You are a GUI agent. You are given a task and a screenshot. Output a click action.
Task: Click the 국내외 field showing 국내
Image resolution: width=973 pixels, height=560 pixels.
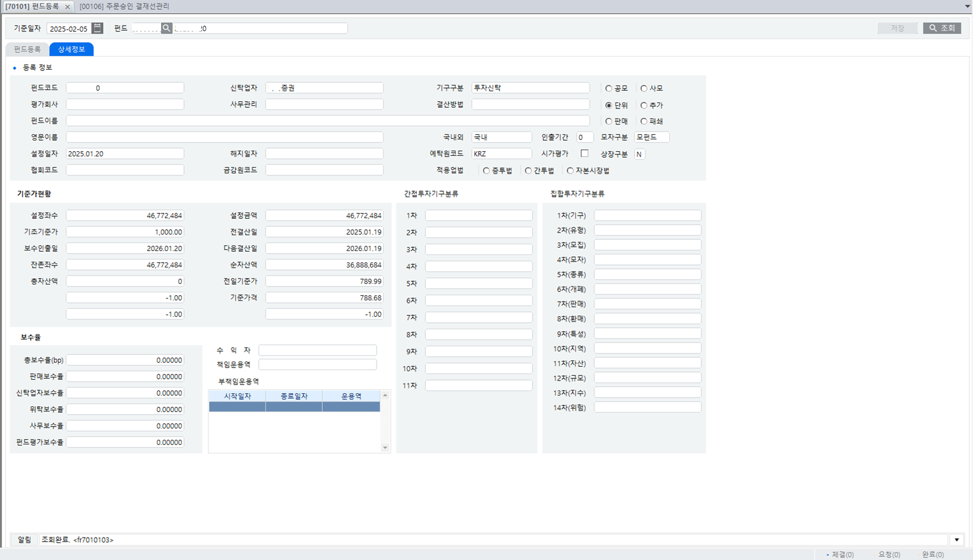502,137
